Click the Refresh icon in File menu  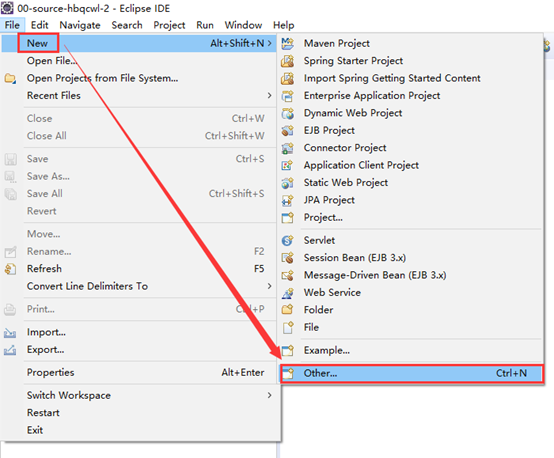[x=10, y=269]
